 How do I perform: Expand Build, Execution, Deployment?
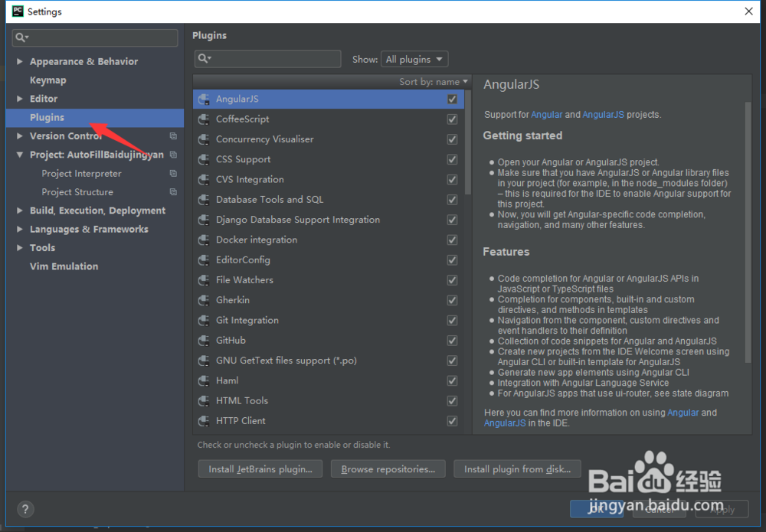[20, 211]
